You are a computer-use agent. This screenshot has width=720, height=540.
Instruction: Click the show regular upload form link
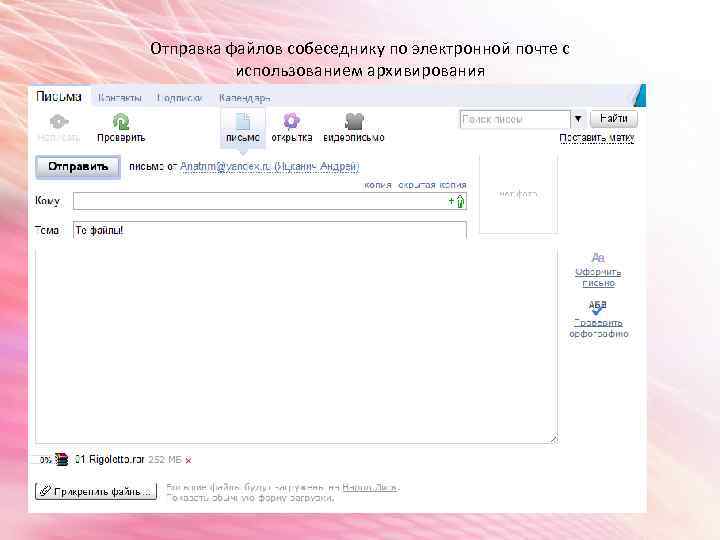point(250,498)
